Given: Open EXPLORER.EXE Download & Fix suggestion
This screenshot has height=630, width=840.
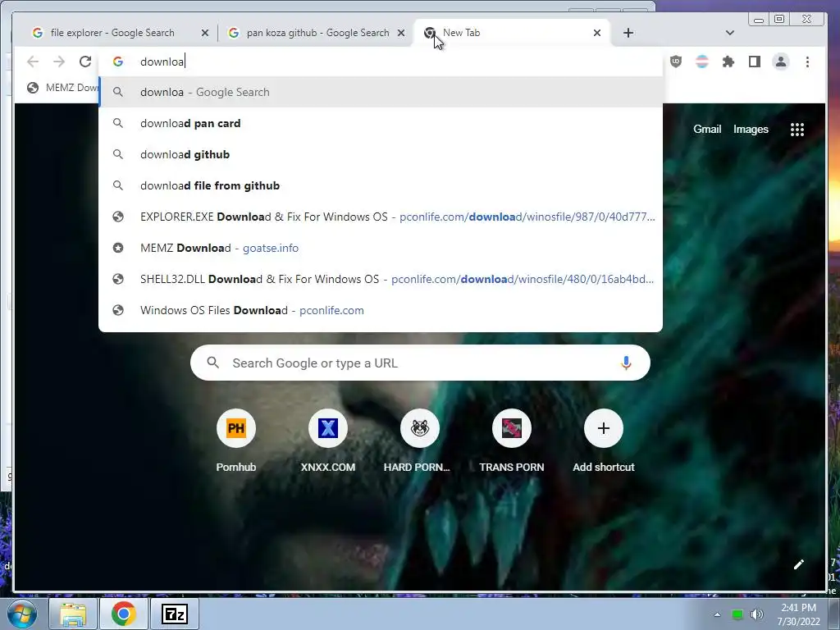Looking at the screenshot, I should pos(381,217).
